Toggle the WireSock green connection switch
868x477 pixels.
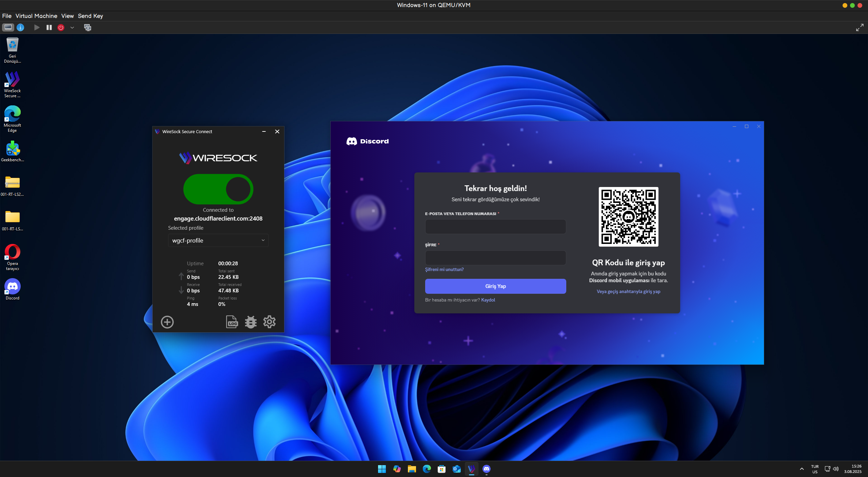pyautogui.click(x=218, y=189)
